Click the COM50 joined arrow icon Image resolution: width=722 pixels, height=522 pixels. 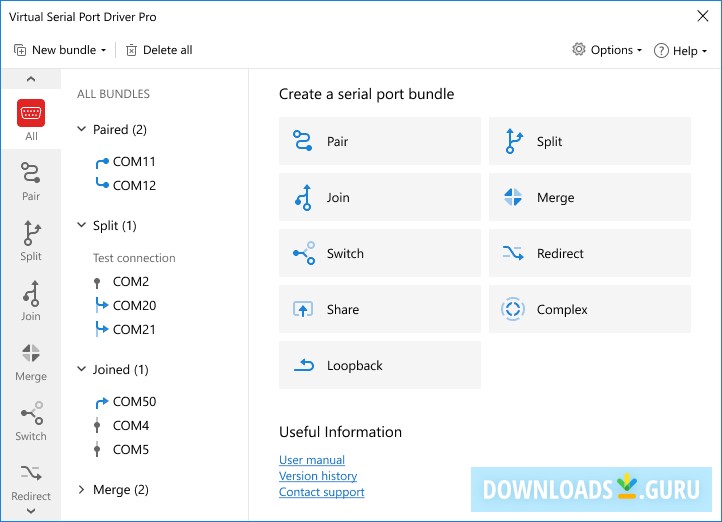pos(102,402)
